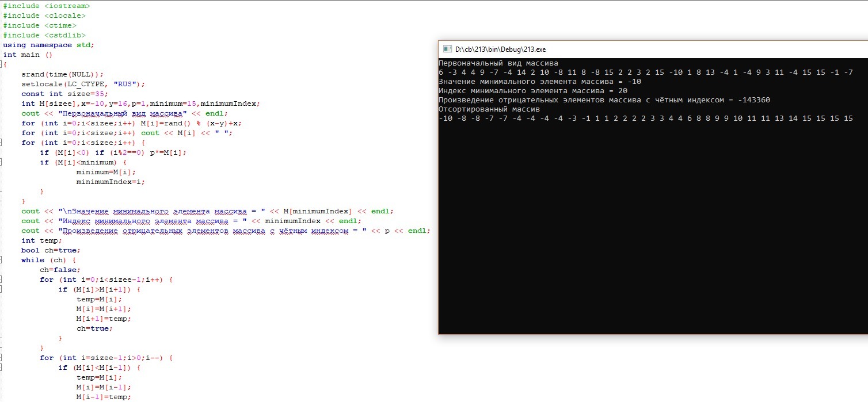Click the 'srand(time(NULL));' code line
Image resolution: width=868 pixels, height=402 pixels.
[63, 74]
